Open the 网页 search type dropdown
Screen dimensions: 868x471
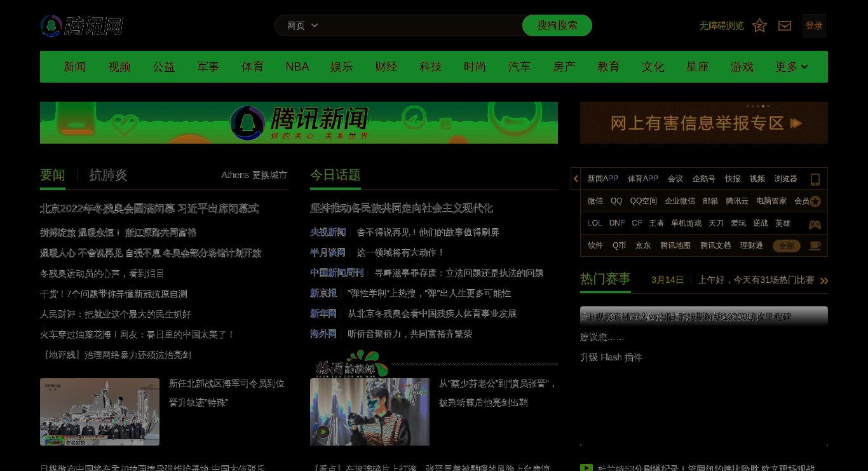[x=302, y=25]
